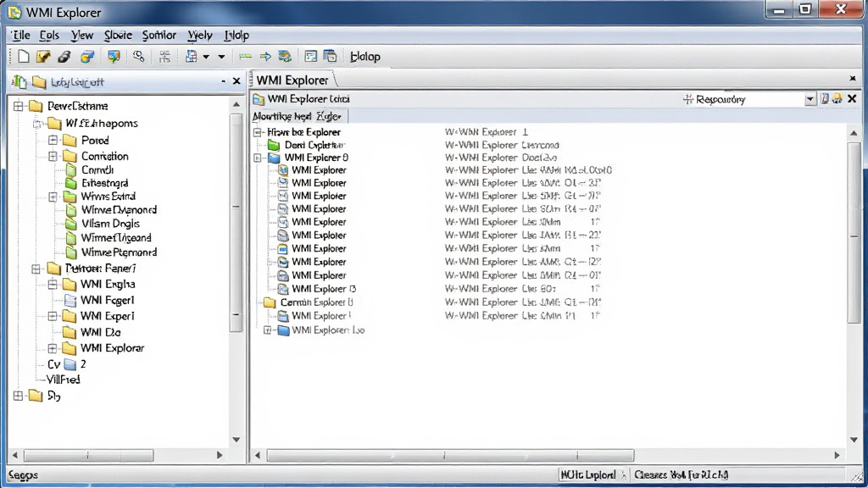Toggle expander beside 'WMI Exper1' folder

[52, 316]
